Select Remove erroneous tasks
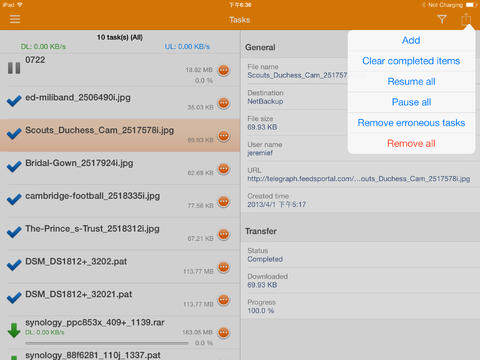480x360 pixels. tap(411, 123)
